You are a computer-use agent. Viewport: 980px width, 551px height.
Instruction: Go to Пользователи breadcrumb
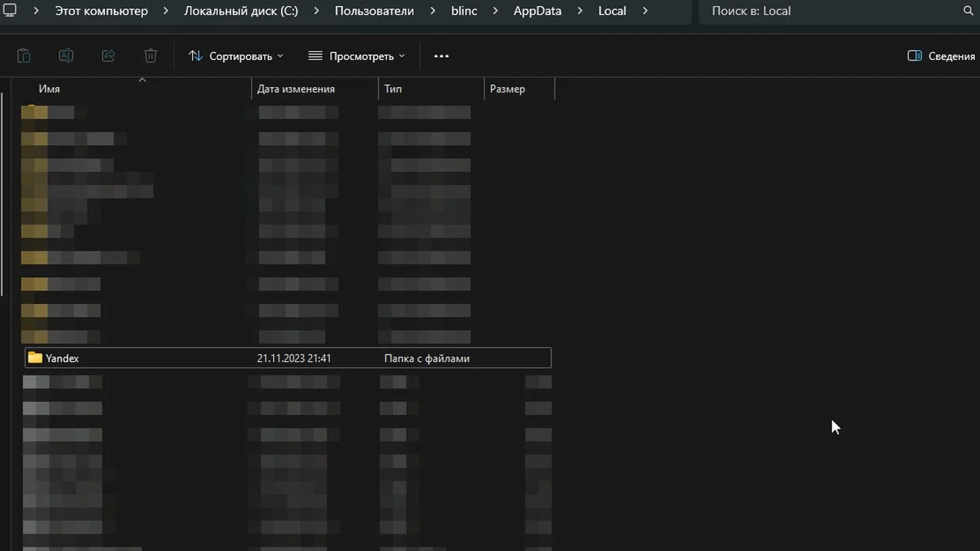[374, 11]
